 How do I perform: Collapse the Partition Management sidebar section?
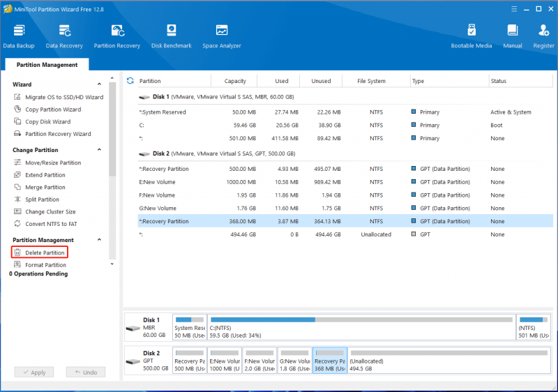click(99, 240)
